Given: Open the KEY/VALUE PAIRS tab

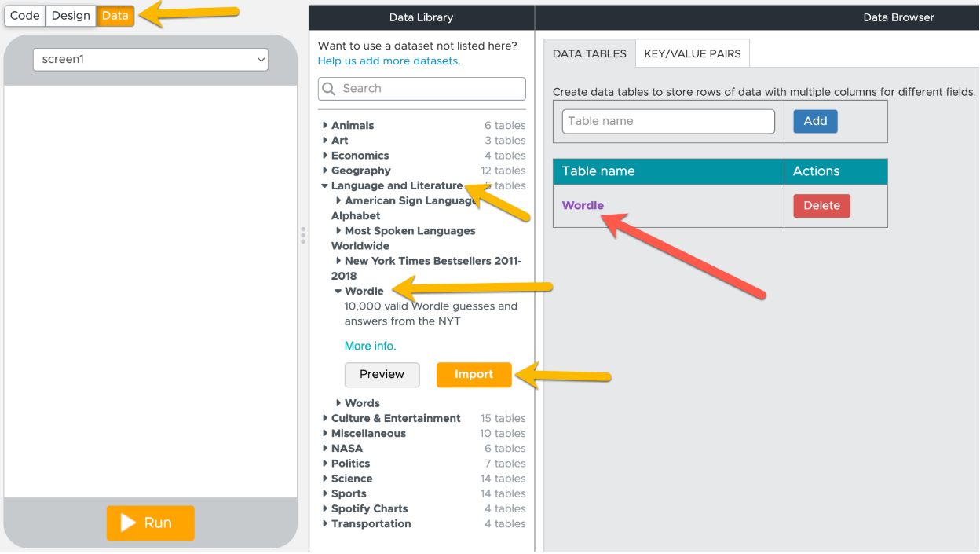Looking at the screenshot, I should (x=693, y=53).
